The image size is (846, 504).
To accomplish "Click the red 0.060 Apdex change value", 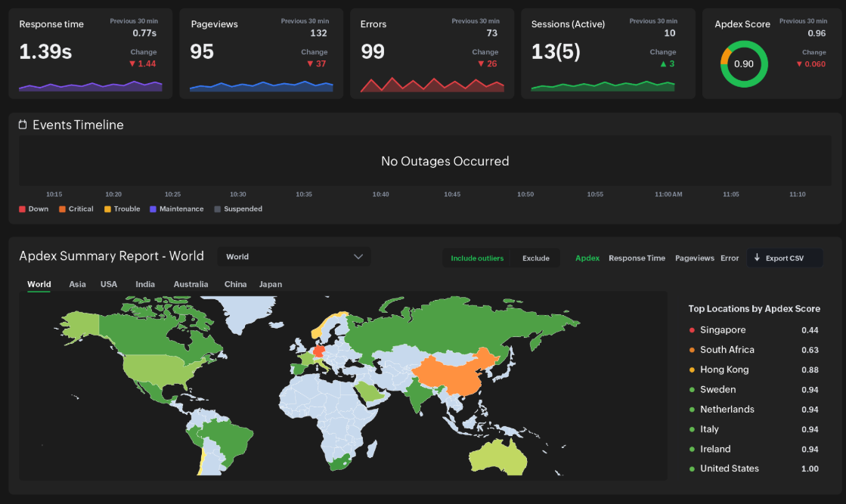I will [x=811, y=63].
